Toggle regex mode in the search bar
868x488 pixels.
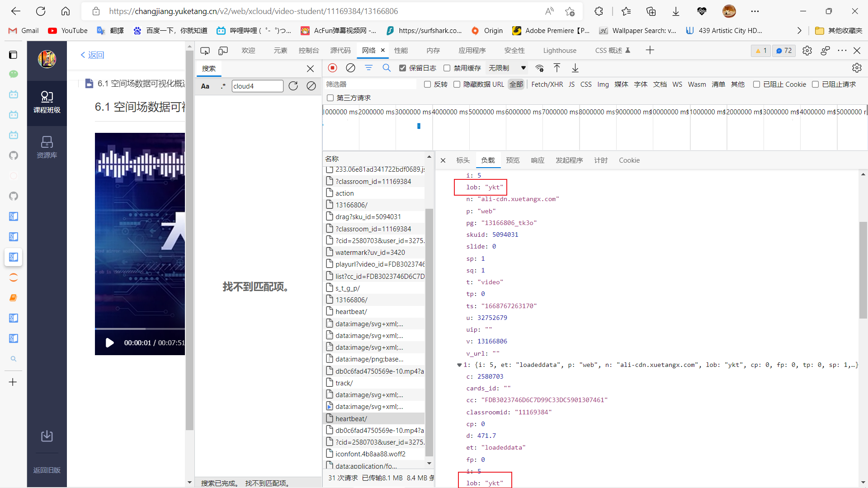point(223,86)
